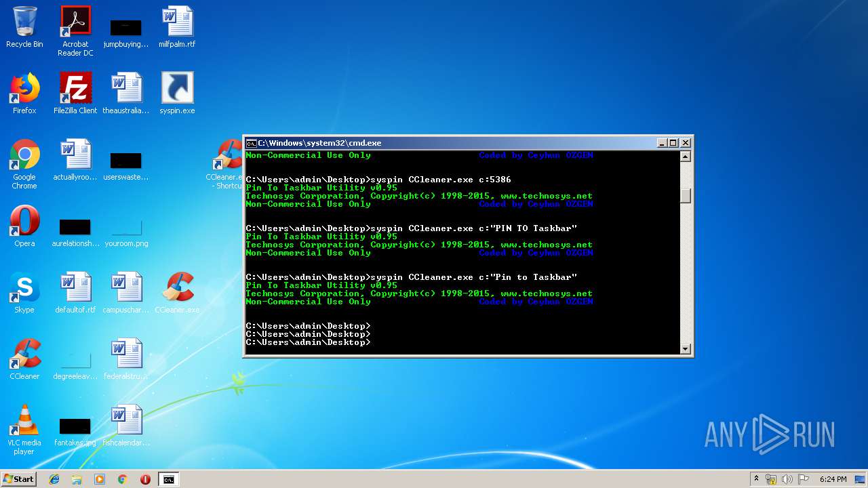Open Windows Media Player from taskbar

coord(100,479)
